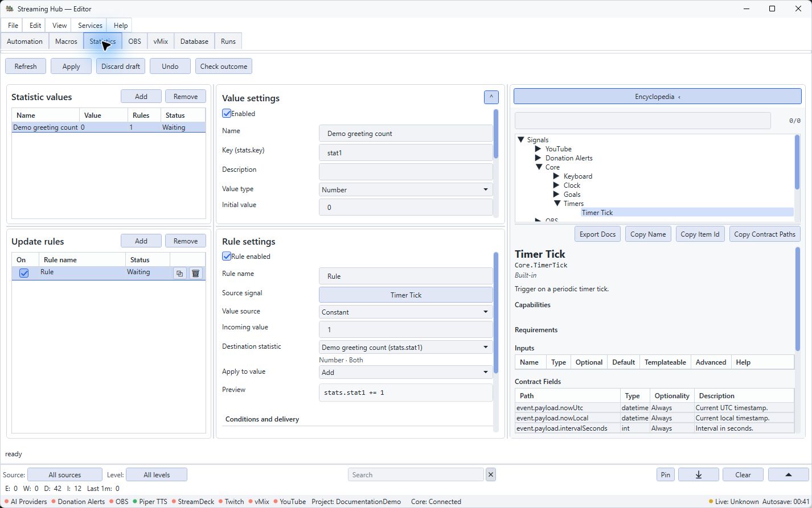Screen dimensions: 812x508
Task: Click the Check outcome button
Action: click(x=224, y=66)
